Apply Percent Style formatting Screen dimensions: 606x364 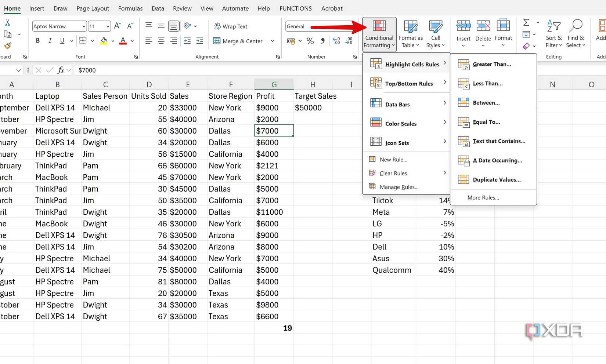tap(310, 41)
